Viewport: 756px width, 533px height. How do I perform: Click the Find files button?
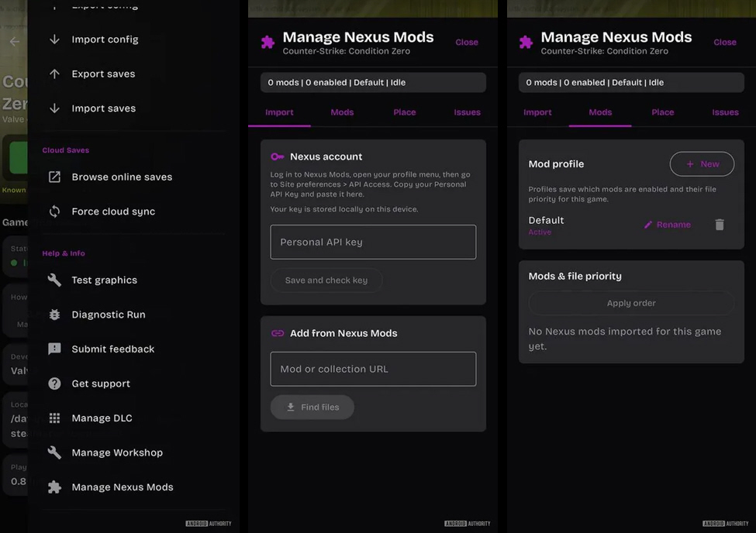[312, 407]
